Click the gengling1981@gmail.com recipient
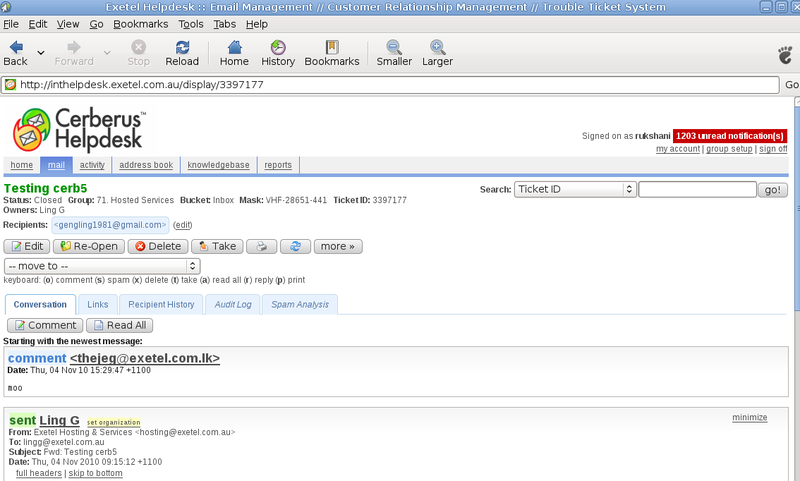800x481 pixels. 110,225
